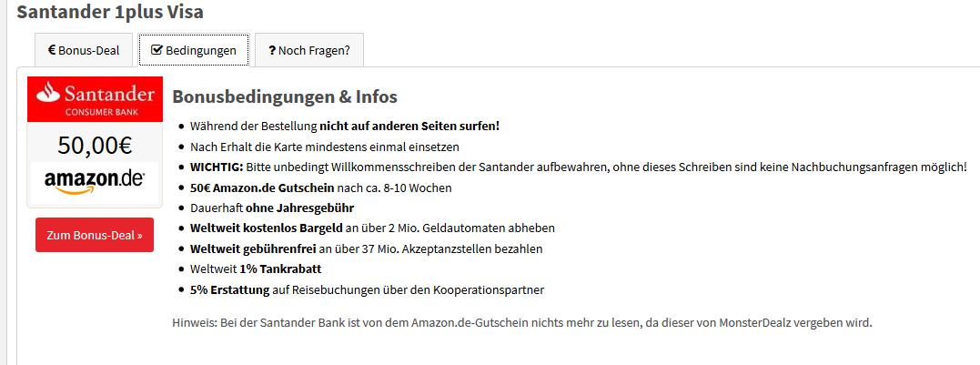Click the checkmark icon on the Bedingungen tab
The height and width of the screenshot is (365, 980).
point(157,50)
